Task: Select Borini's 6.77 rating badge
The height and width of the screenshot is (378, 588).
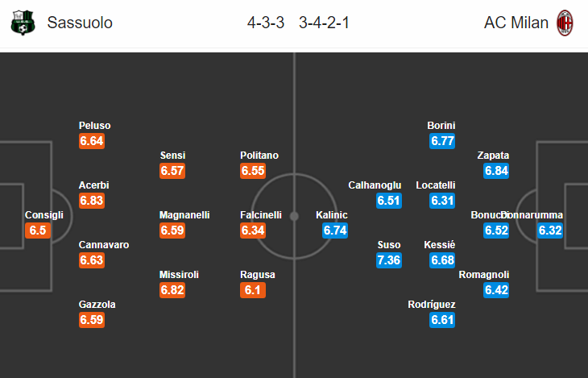Action: [442, 141]
